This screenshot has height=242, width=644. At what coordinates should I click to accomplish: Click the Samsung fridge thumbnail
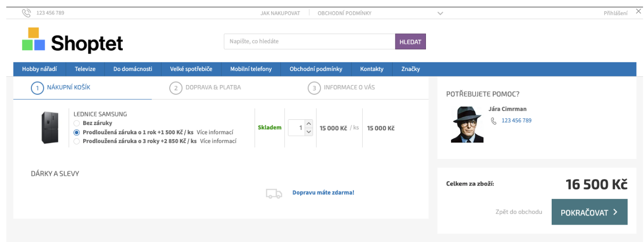click(50, 128)
